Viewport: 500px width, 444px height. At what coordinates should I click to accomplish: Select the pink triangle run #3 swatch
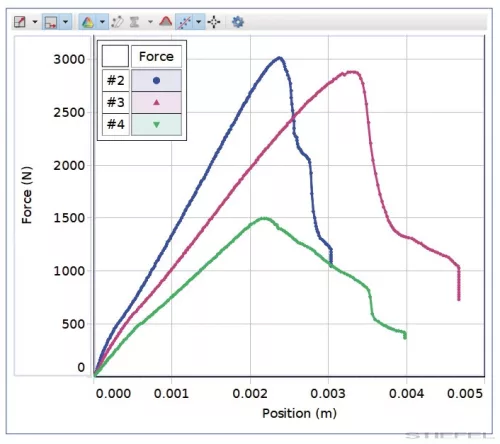tap(156, 102)
